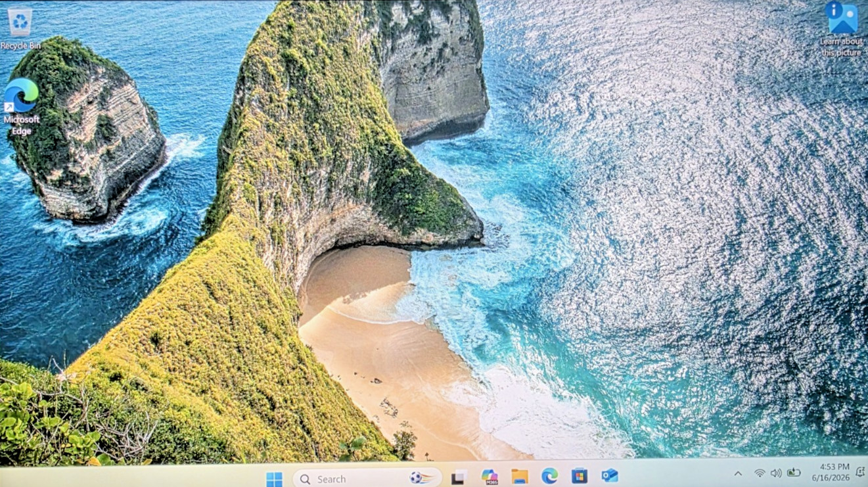Open the soccer ball search highlight icon
Screen dimensions: 868x487
[421, 478]
